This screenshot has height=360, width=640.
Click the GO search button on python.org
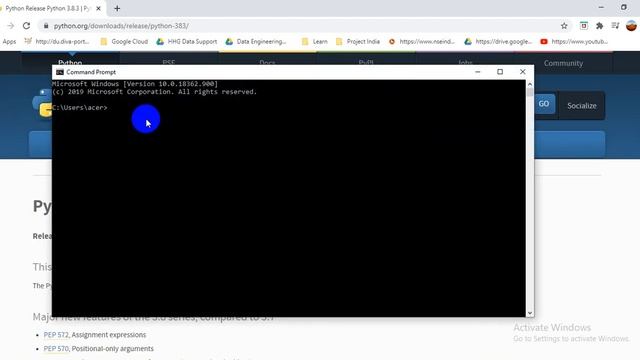click(544, 104)
